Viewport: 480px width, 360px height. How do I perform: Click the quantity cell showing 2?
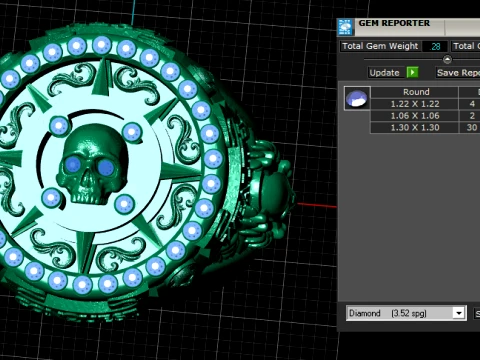pyautogui.click(x=471, y=116)
